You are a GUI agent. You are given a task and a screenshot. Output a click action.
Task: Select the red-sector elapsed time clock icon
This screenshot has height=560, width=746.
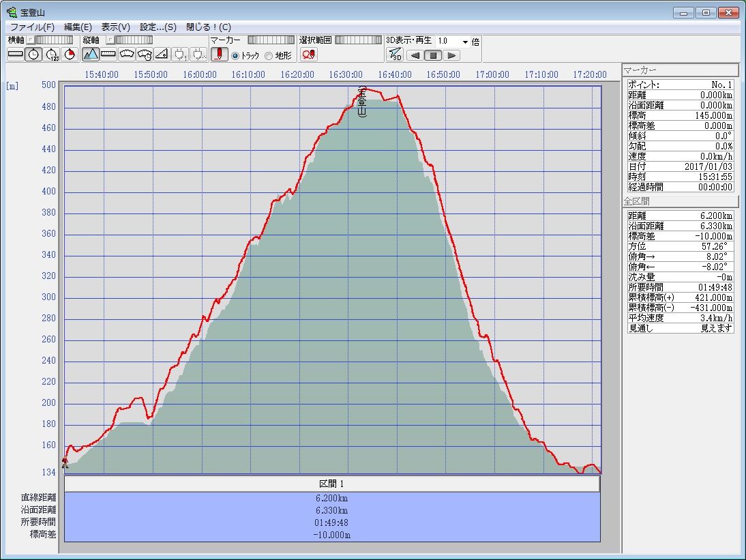coord(69,55)
